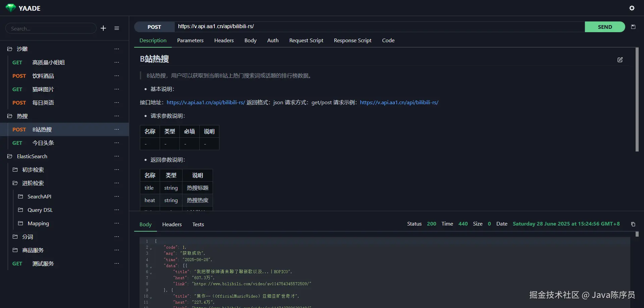Collapse the 热搜 collection

(x=10, y=116)
